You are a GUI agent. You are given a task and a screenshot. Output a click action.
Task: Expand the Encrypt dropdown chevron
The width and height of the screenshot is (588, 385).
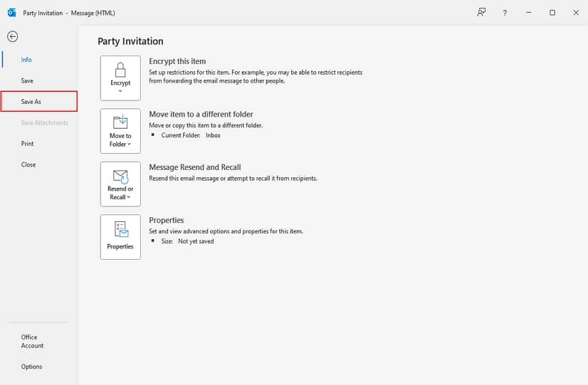pyautogui.click(x=120, y=90)
